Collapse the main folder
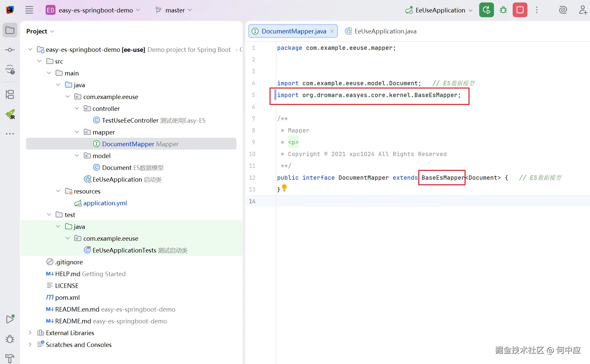The image size is (590, 364). [49, 73]
